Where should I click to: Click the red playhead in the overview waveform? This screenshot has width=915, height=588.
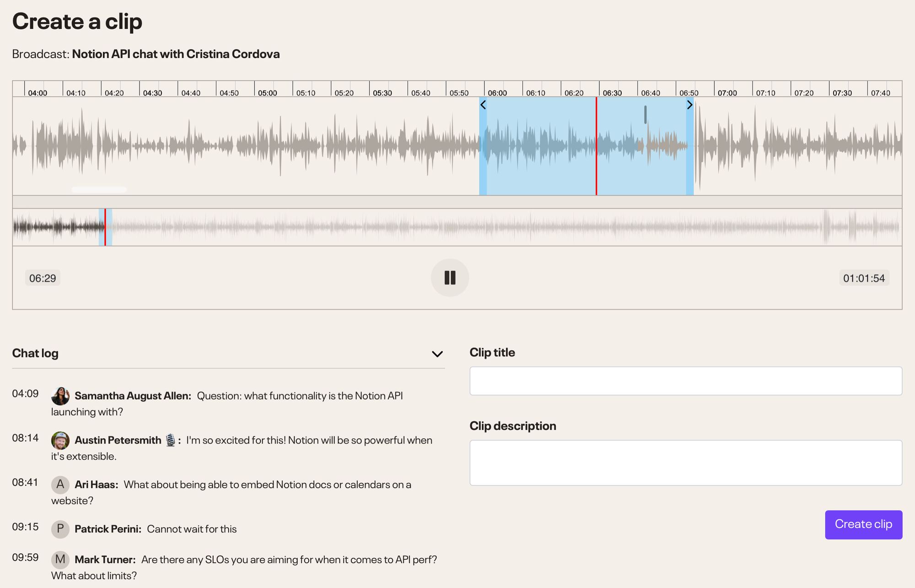pyautogui.click(x=105, y=227)
